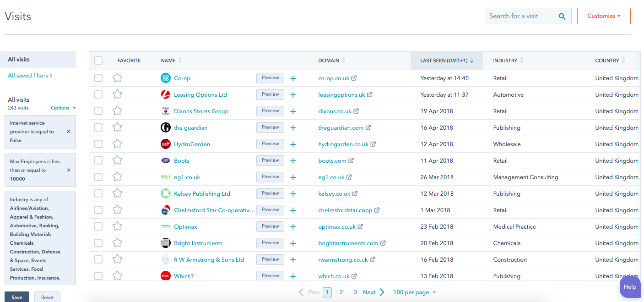
Task: Open the Customize dropdown
Action: (603, 16)
